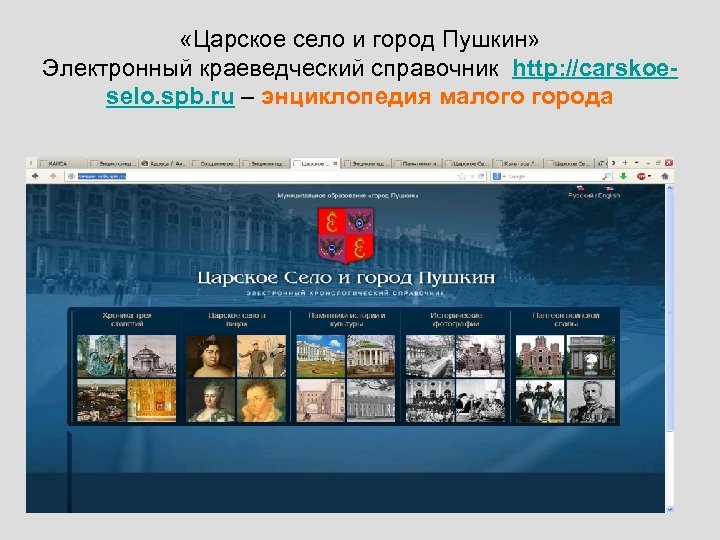Click the Pushkin portrait thumbnail
The height and width of the screenshot is (540, 720).
261,400
